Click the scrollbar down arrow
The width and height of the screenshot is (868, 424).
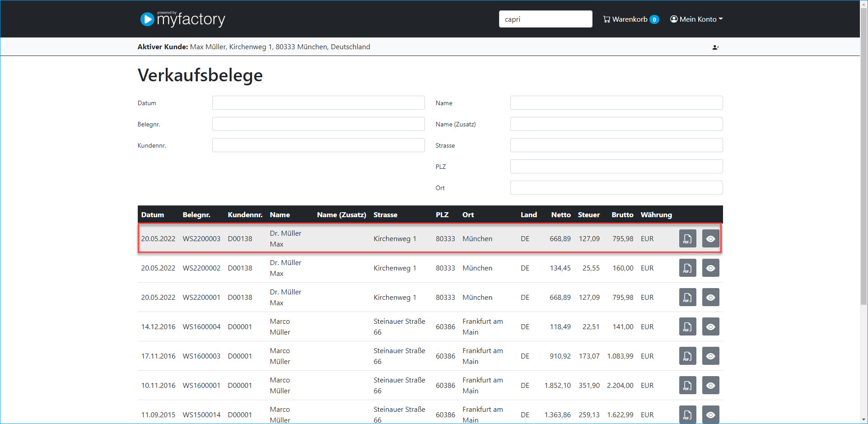point(863,419)
